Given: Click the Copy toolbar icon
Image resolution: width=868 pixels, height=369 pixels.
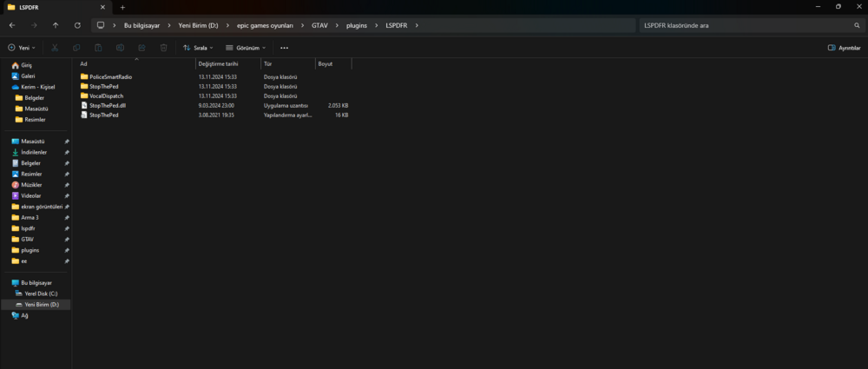Looking at the screenshot, I should tap(76, 48).
